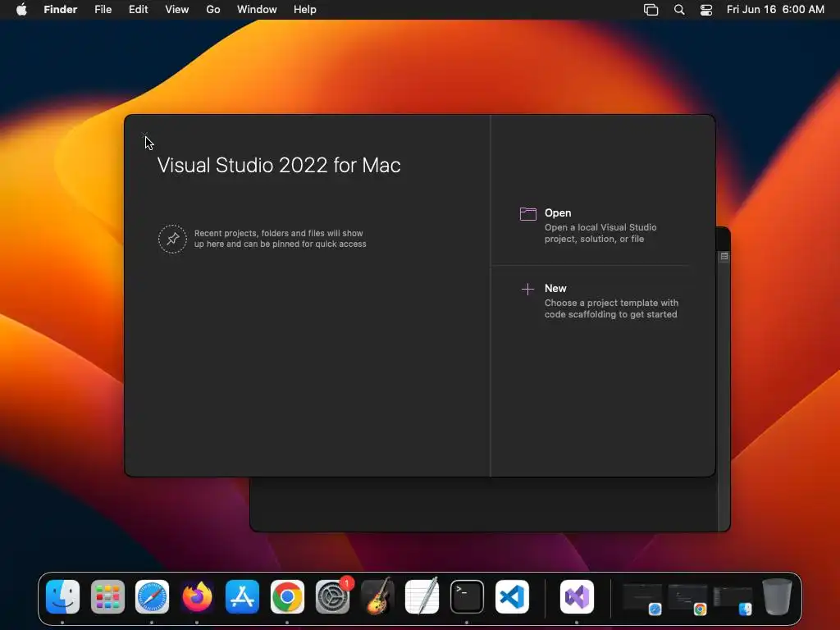Open the Apple menu

(21, 10)
